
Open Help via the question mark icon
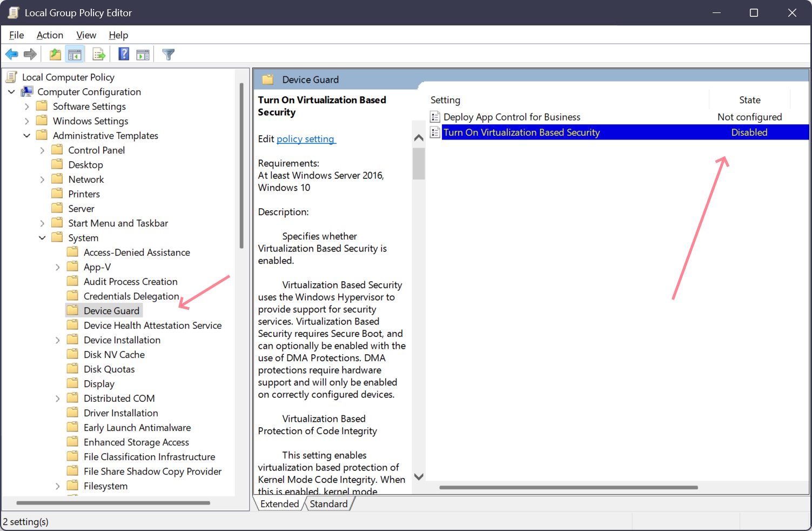coord(124,54)
